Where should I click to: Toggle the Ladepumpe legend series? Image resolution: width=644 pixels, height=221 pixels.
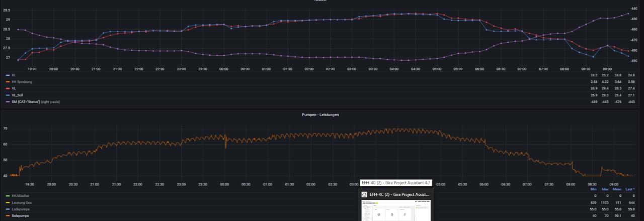coord(20,208)
